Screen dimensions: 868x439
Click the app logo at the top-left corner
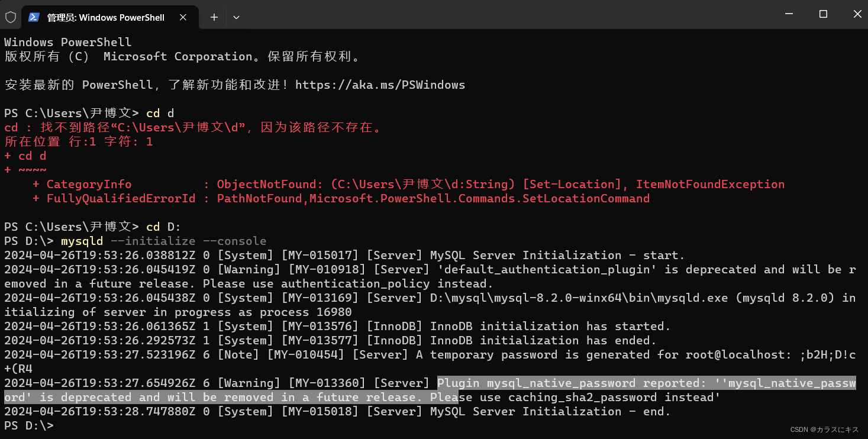click(x=10, y=17)
